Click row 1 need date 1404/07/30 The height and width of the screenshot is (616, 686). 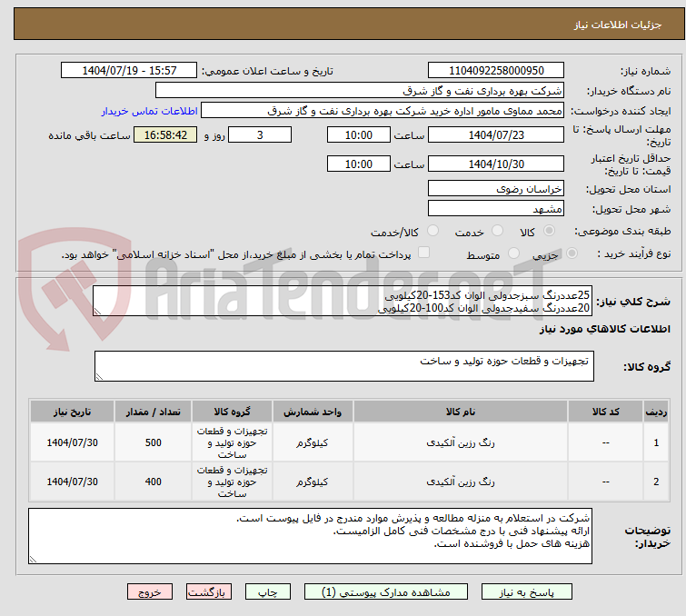(x=72, y=442)
